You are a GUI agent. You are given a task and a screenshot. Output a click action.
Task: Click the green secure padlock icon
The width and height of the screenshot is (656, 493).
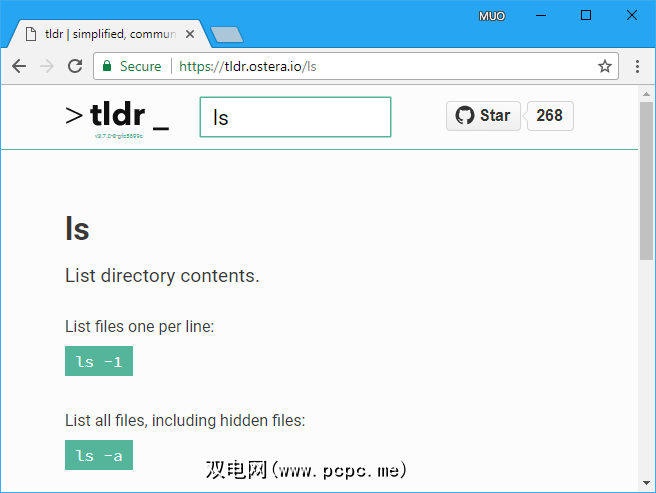[107, 66]
